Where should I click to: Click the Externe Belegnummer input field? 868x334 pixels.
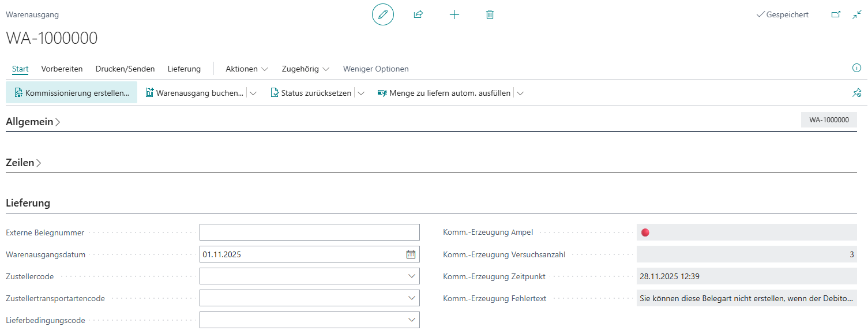(x=309, y=232)
